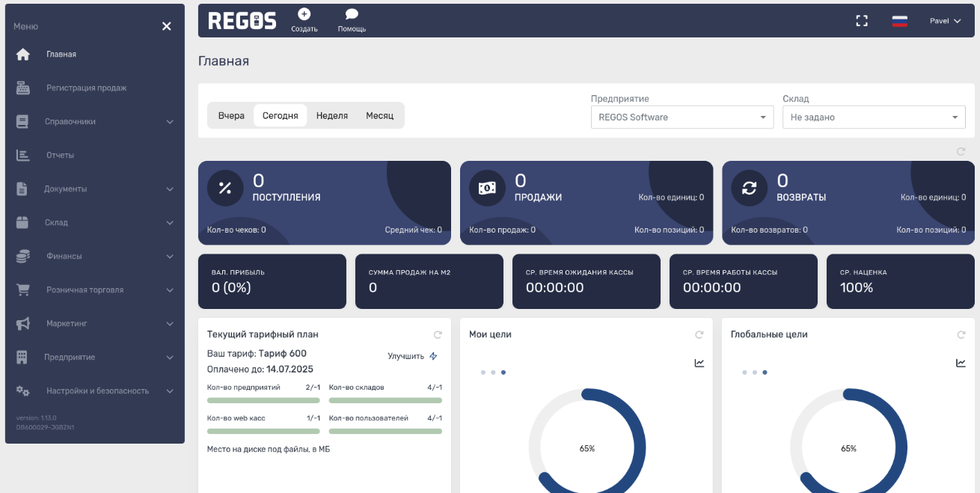Open the chart icon in My goals
The image size is (980, 493).
click(699, 363)
